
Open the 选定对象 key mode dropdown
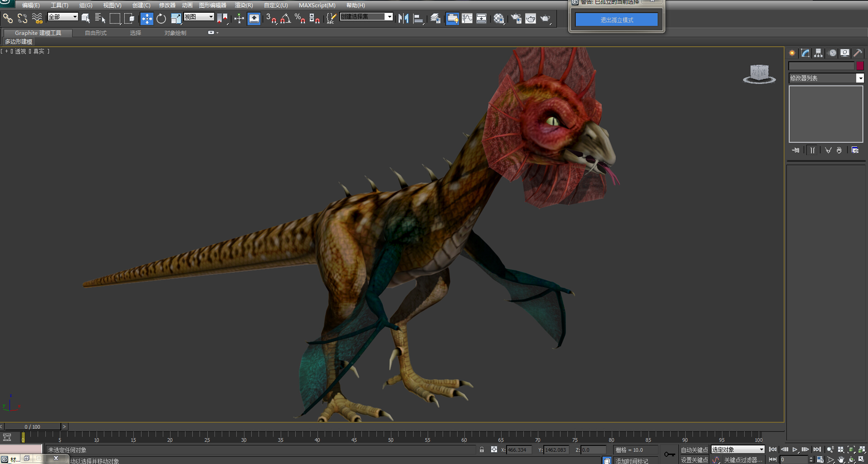pos(738,449)
